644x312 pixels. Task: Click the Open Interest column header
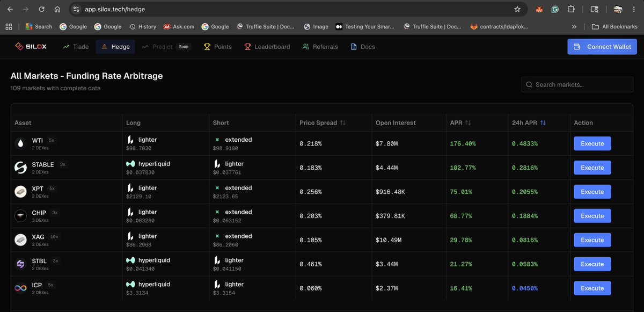click(396, 123)
